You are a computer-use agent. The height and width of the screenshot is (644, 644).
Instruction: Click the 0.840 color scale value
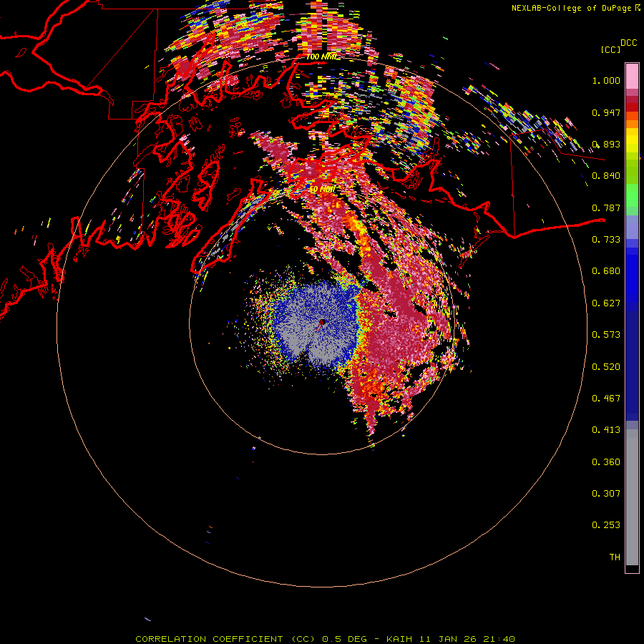(606, 176)
